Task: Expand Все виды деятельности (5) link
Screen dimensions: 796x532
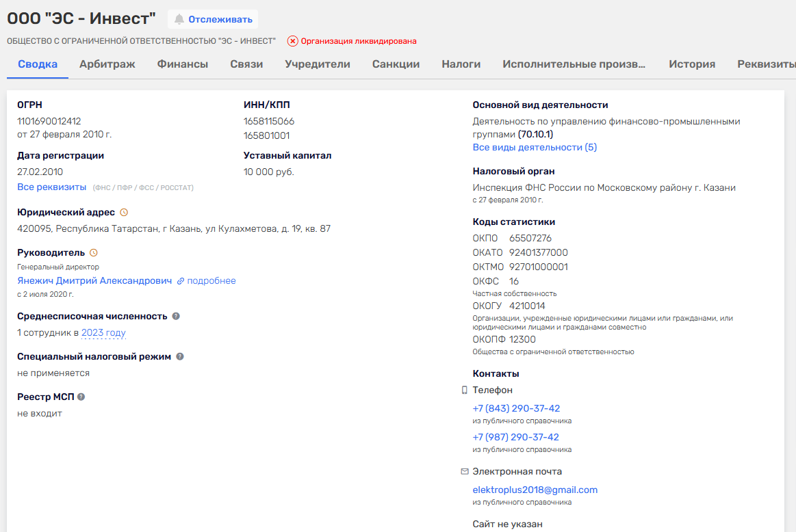Action: tap(535, 148)
